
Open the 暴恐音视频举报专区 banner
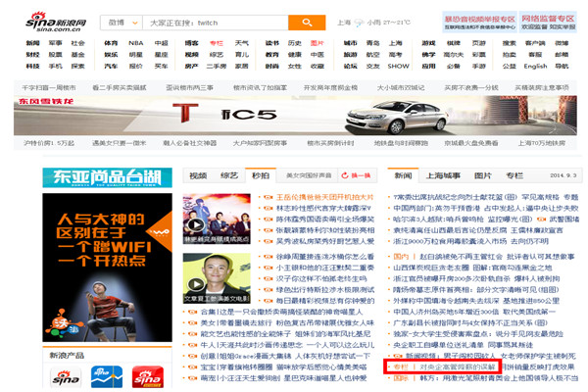(479, 23)
